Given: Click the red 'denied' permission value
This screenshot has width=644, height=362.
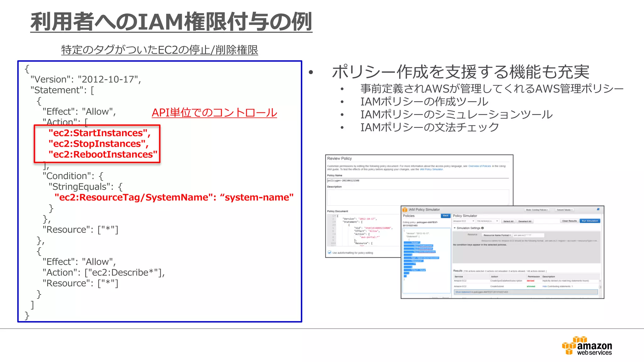Looking at the screenshot, I should 530,281.
